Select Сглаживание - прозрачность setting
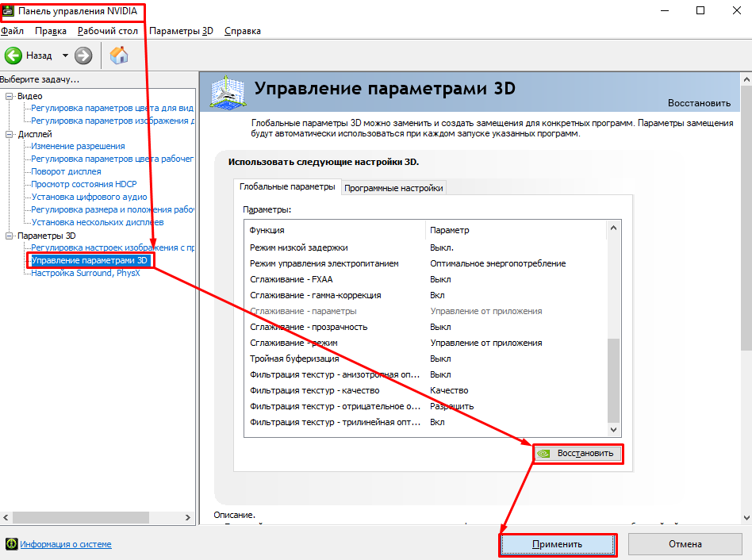The width and height of the screenshot is (752, 560). click(x=425, y=327)
